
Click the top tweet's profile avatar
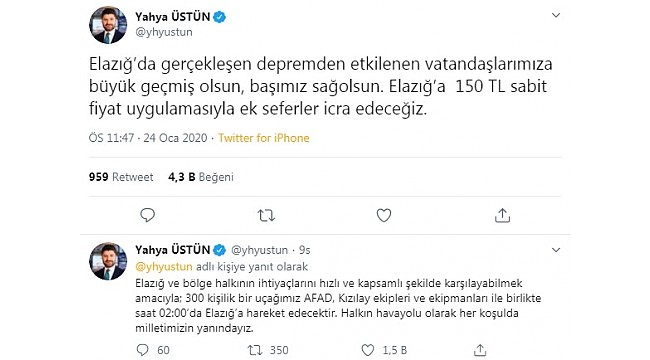108,25
